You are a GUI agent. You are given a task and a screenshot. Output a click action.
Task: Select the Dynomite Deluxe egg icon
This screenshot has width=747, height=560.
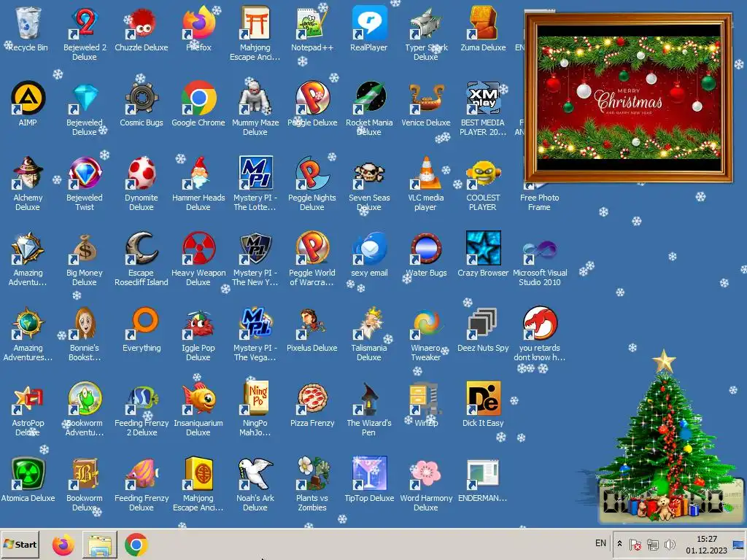(x=142, y=173)
